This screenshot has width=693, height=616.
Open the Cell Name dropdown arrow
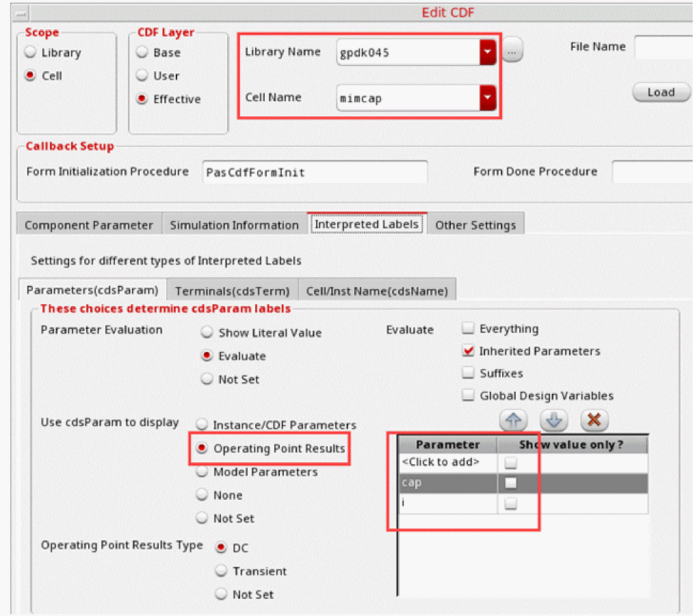488,98
